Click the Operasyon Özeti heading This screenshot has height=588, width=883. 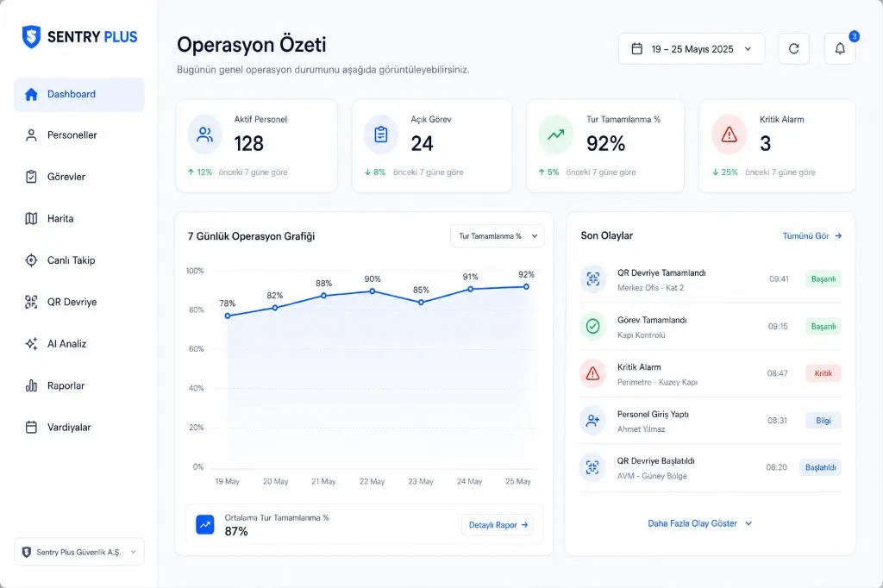coord(252,45)
